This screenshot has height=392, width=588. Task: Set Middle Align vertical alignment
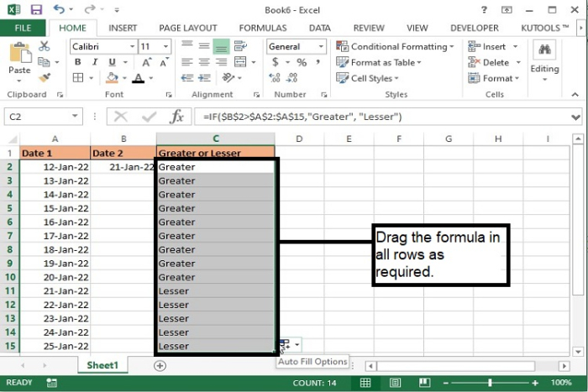tap(204, 46)
